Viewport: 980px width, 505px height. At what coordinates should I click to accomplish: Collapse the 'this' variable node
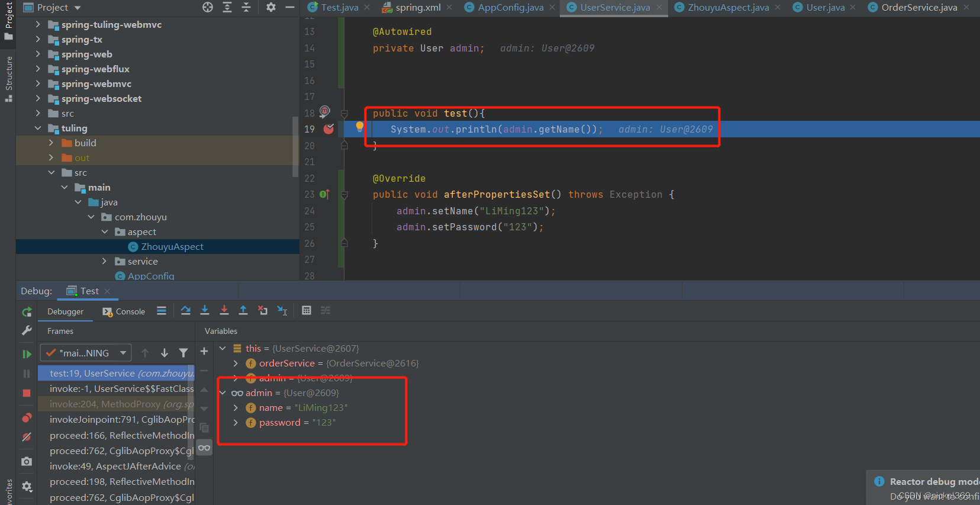pyautogui.click(x=223, y=348)
